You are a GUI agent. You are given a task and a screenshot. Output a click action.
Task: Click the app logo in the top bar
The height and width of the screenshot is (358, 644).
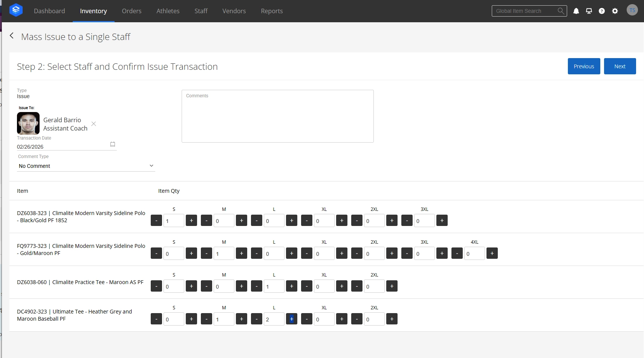(x=16, y=10)
